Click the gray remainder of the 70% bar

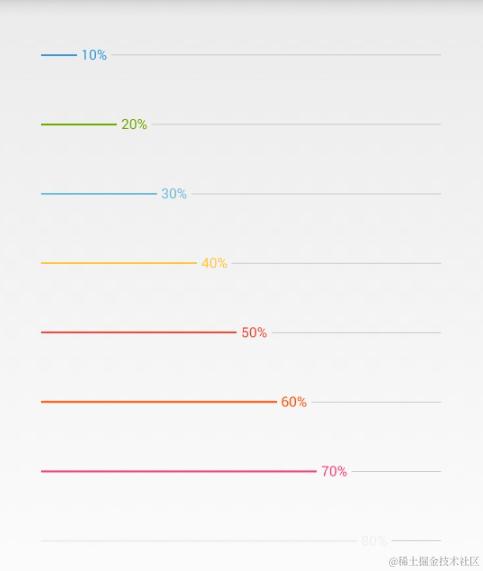396,471
